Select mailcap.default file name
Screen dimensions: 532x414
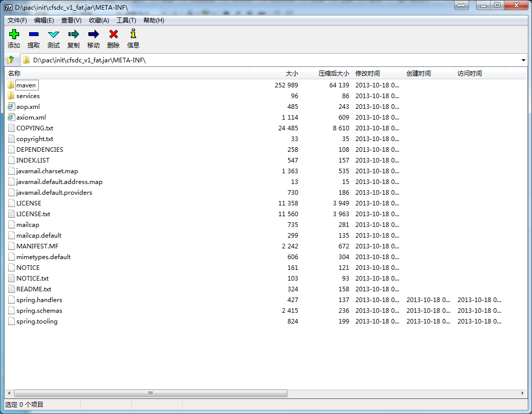click(39, 236)
